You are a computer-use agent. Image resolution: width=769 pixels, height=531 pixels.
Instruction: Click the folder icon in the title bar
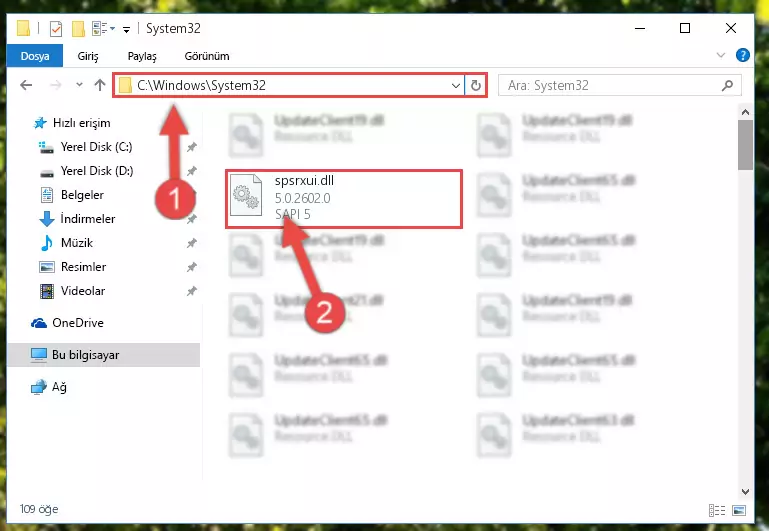tap(23, 28)
